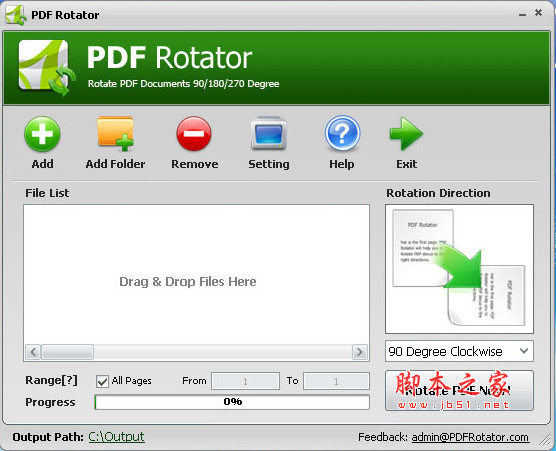Image resolution: width=556 pixels, height=451 pixels.
Task: Click the Help label text
Action: (341, 164)
